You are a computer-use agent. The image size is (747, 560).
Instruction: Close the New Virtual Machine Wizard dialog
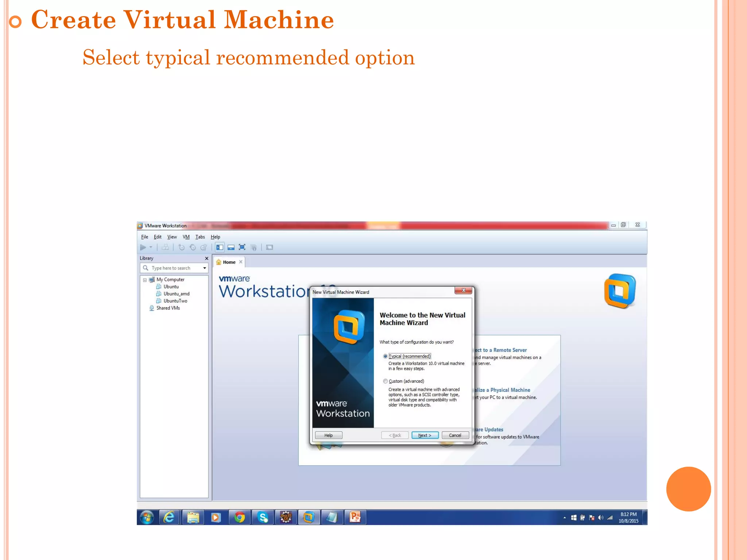tap(464, 291)
